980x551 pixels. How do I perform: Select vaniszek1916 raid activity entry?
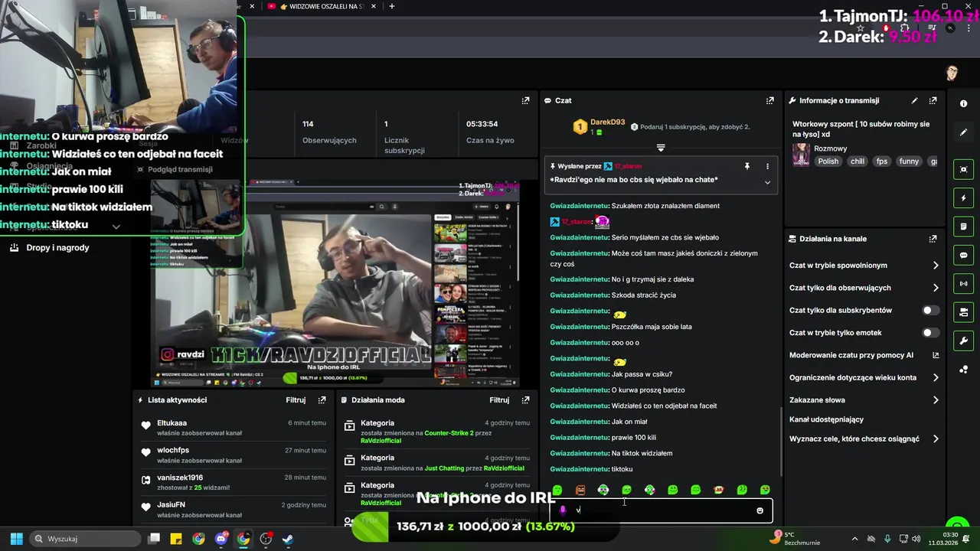coord(233,482)
